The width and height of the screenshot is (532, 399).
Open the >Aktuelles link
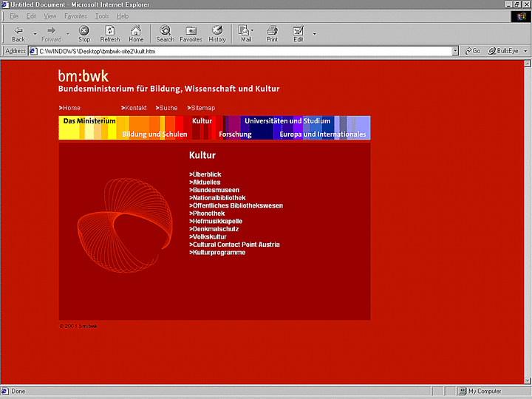coord(205,183)
